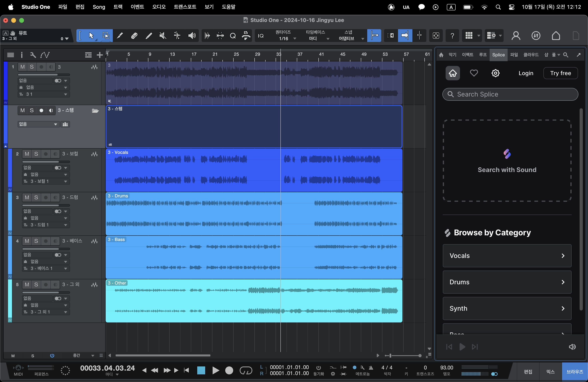The width and height of the screenshot is (588, 382).
Task: Toggle monitor on the 3 - 그 외 track
Action: 55,285
